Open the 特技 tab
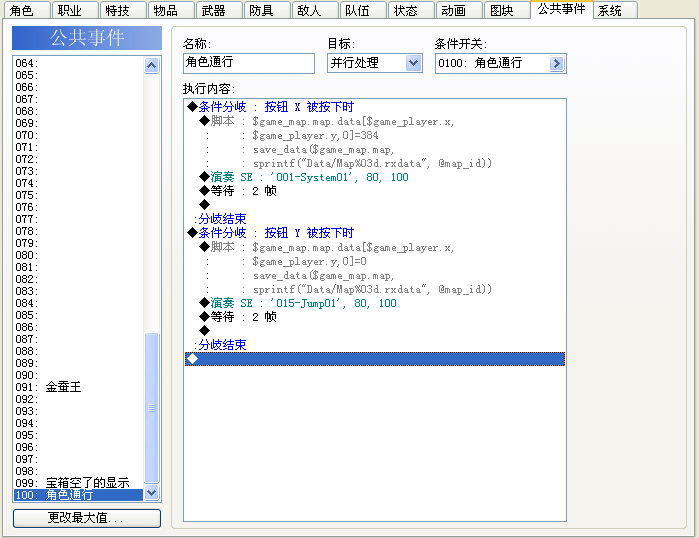Viewport: 699px width, 538px height. pos(123,10)
